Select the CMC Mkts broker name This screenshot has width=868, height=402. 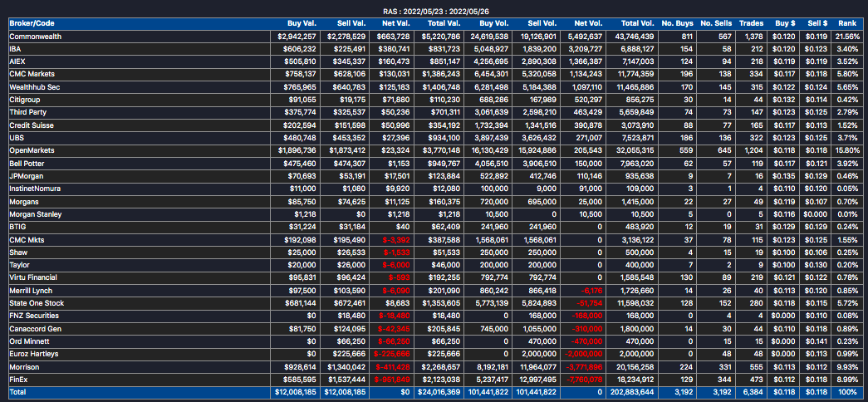[27, 240]
